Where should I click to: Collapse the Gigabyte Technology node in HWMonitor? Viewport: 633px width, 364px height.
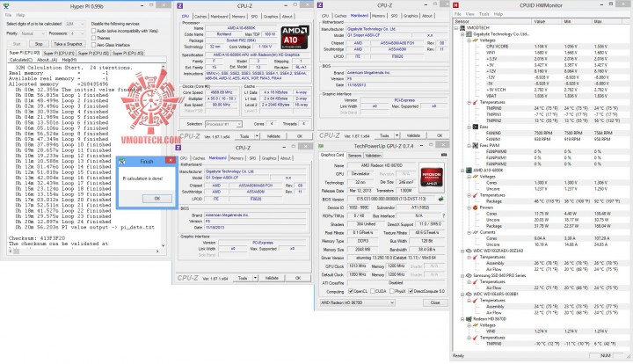[463, 34]
